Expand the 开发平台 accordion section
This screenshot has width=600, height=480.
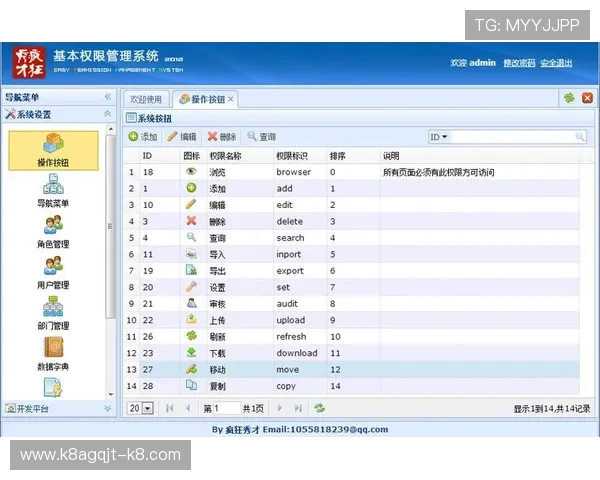(x=108, y=408)
